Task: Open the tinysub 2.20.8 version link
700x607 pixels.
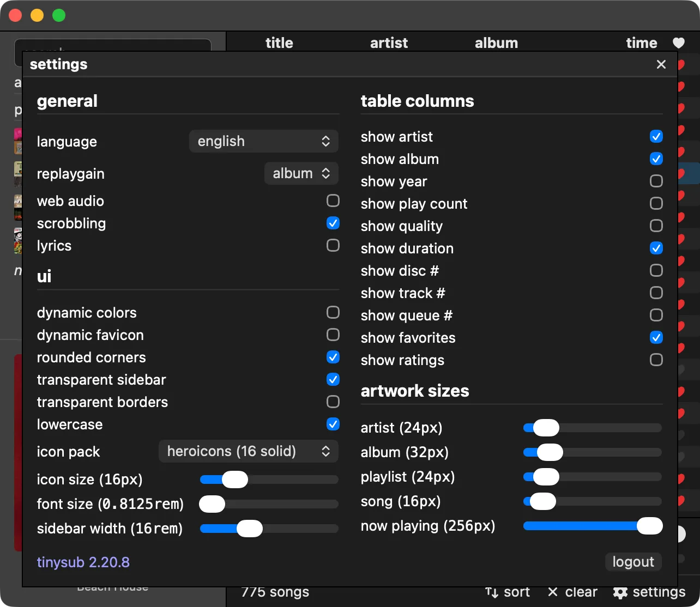Action: pos(83,562)
